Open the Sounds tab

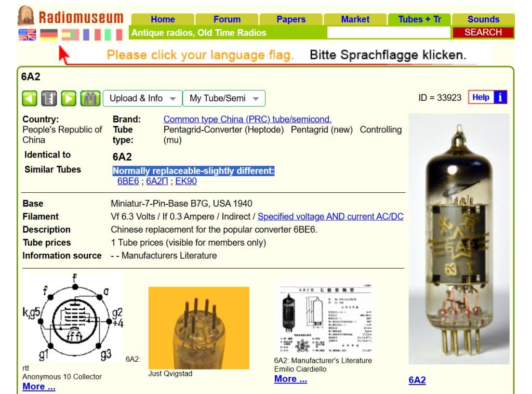483,19
